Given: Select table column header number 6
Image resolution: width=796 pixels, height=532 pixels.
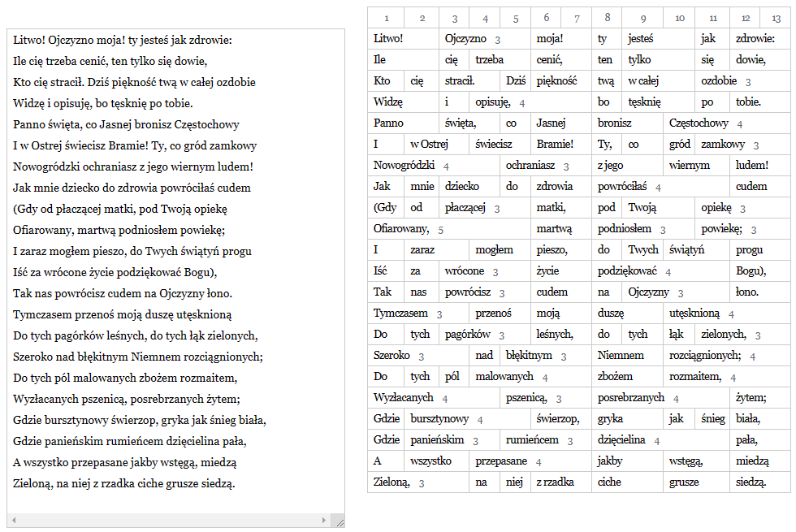Looking at the screenshot, I should pos(546,18).
